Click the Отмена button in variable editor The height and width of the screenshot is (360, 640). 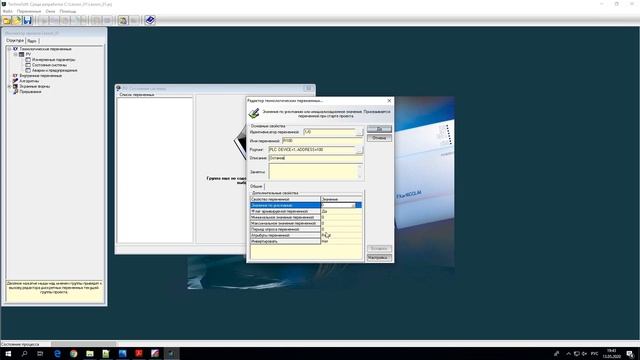coord(379,138)
